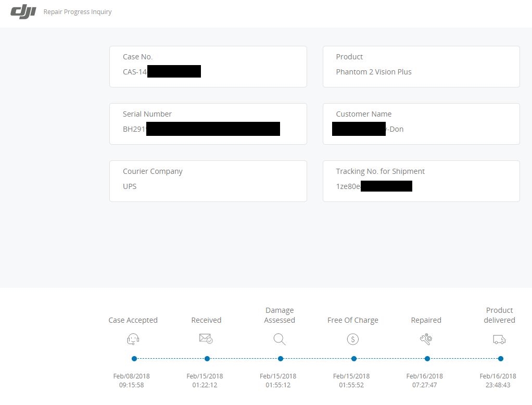Screen dimensions: 532x405
Task: Click the DJI logo
Action: [x=23, y=11]
